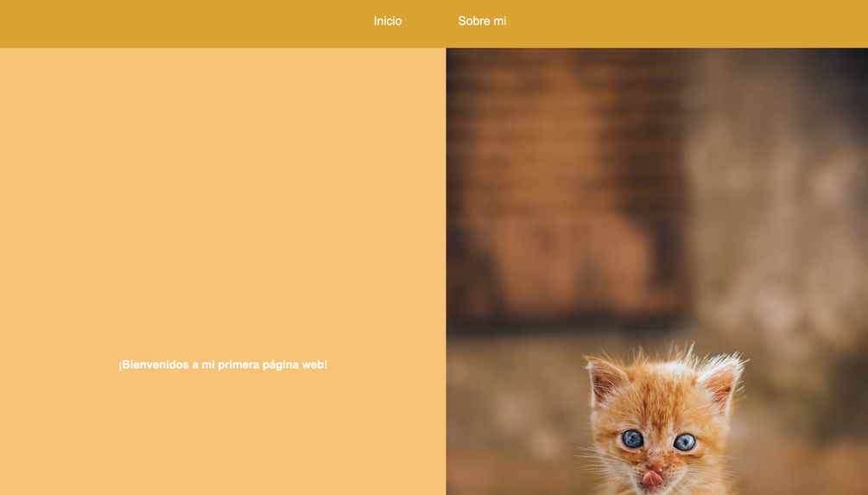Click the kitten's right ear
Viewport: 868px width, 495px height.
721,379
